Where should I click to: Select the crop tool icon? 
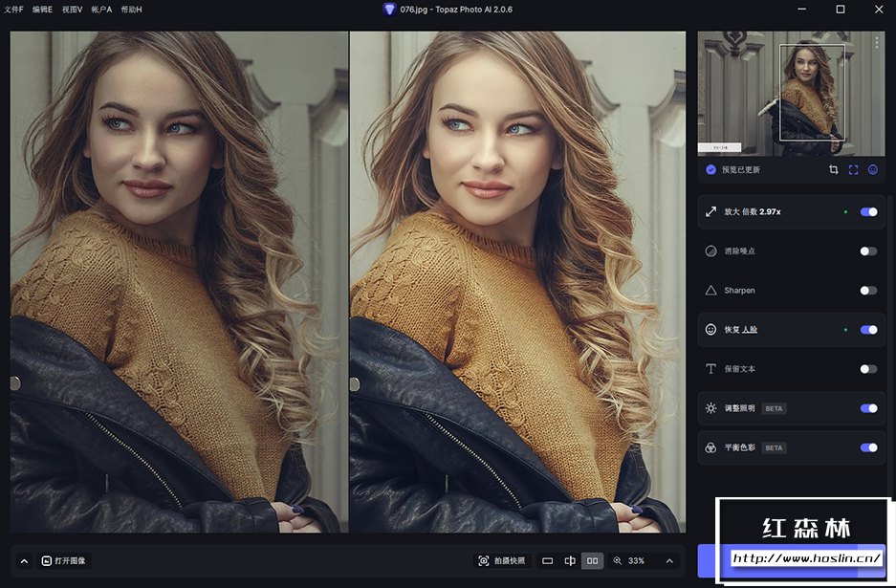click(834, 170)
